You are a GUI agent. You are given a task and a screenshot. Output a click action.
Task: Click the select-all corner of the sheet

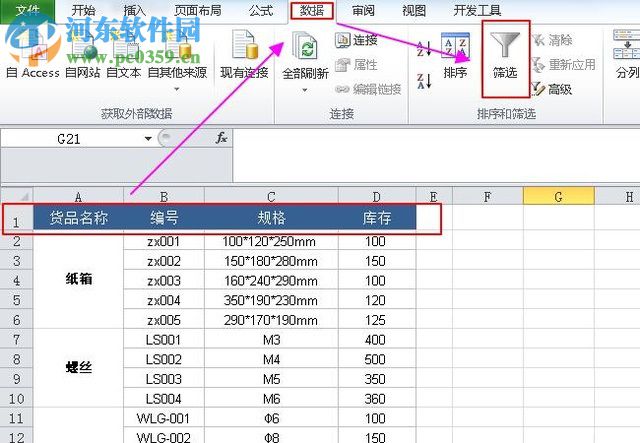tap(17, 196)
